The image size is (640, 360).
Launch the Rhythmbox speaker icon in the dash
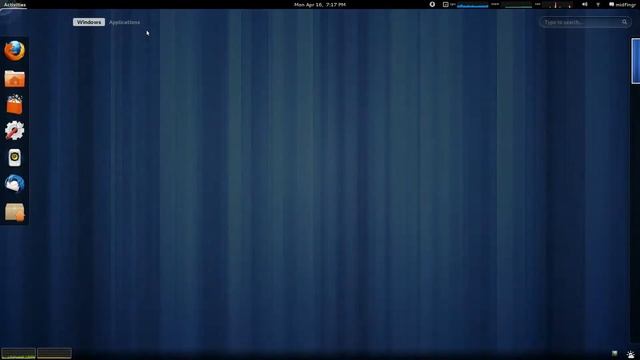15,158
